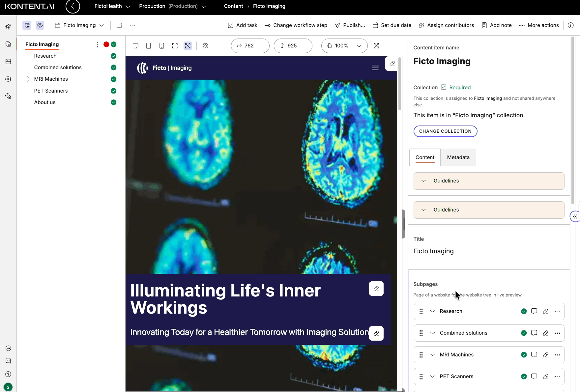Edit the hero heading with the pencil icon
The height and width of the screenshot is (392, 580).
[376, 289]
